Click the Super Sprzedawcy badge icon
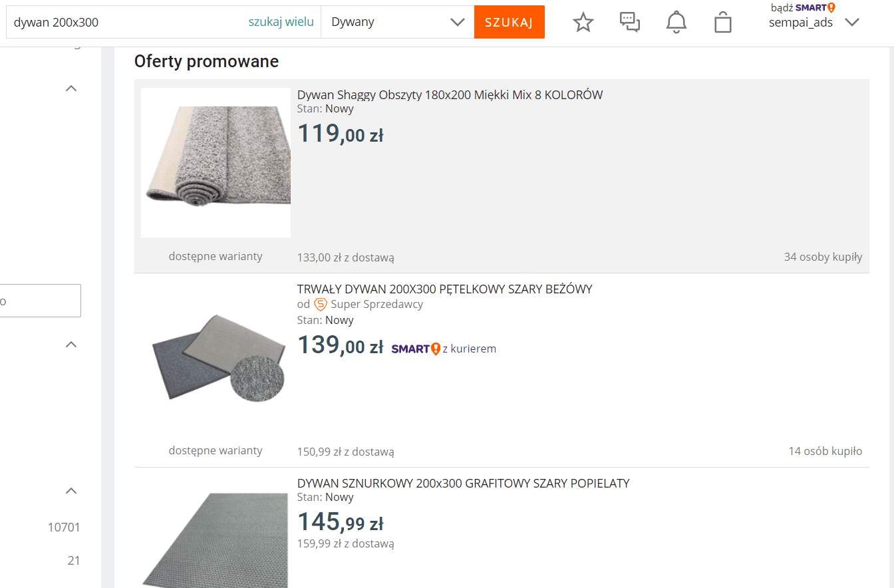This screenshot has width=894, height=588. pyautogui.click(x=321, y=304)
